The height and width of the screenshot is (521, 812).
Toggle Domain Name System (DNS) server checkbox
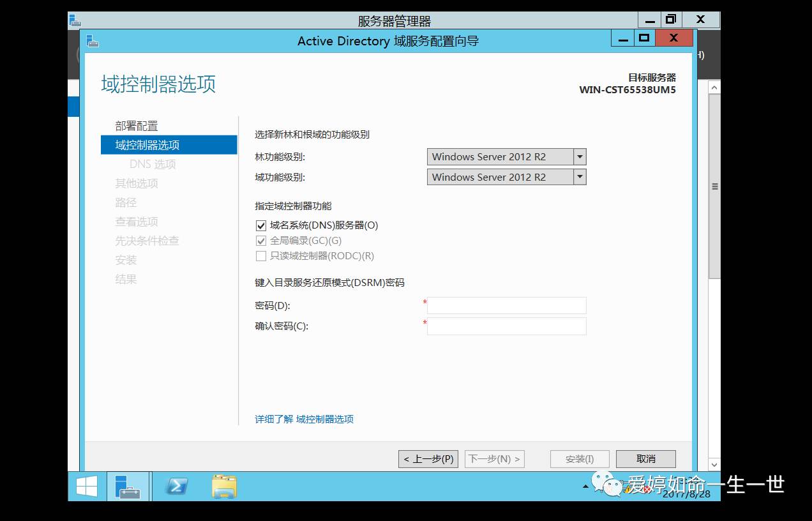click(x=260, y=225)
